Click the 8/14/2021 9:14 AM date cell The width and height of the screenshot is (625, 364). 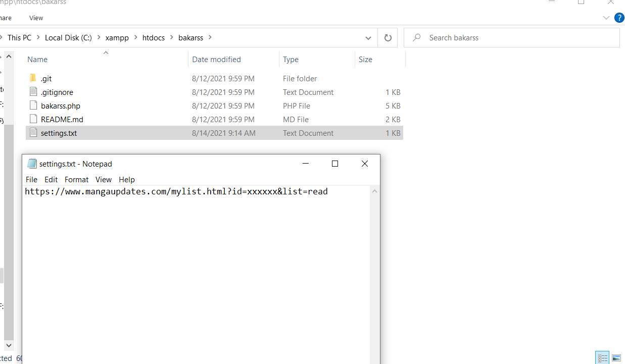[224, 133]
